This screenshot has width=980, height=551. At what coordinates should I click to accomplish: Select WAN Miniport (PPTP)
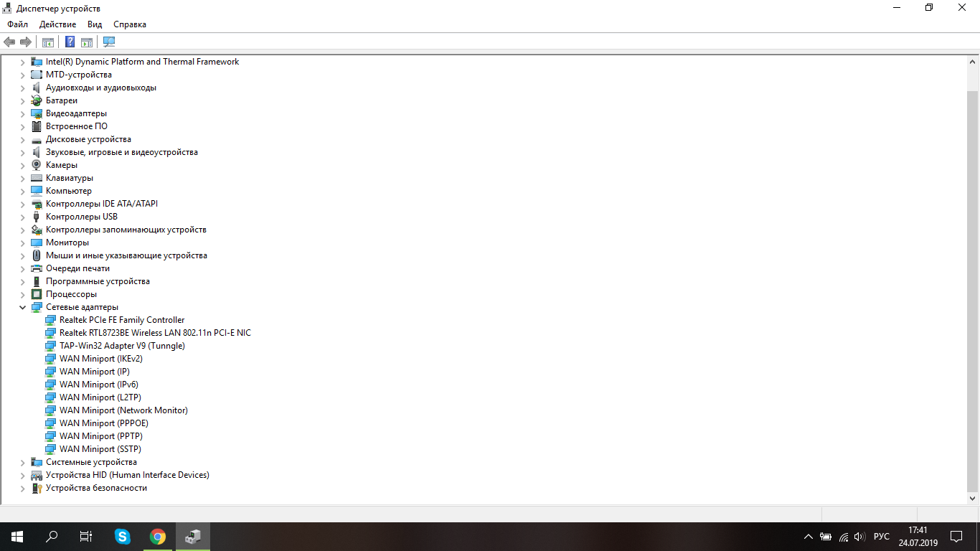(x=101, y=436)
